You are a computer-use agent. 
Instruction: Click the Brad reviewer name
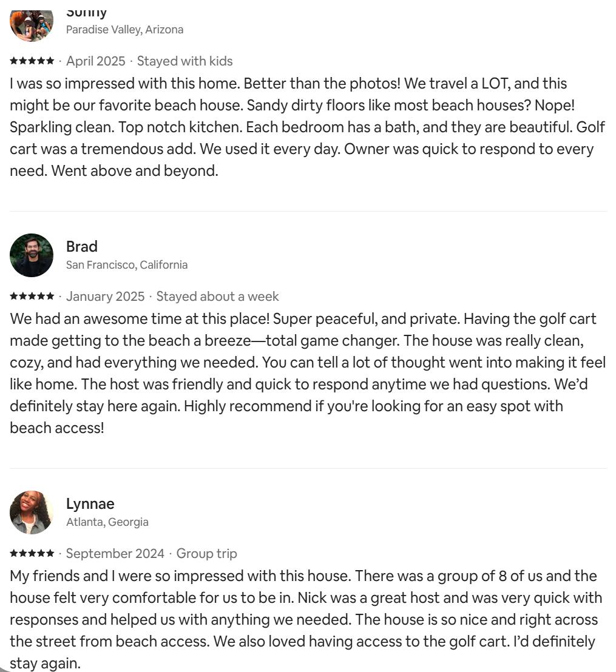click(x=82, y=246)
